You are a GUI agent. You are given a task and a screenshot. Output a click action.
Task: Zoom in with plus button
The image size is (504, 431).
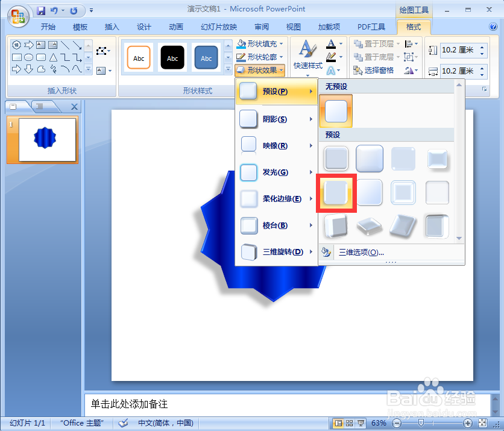coord(468,423)
